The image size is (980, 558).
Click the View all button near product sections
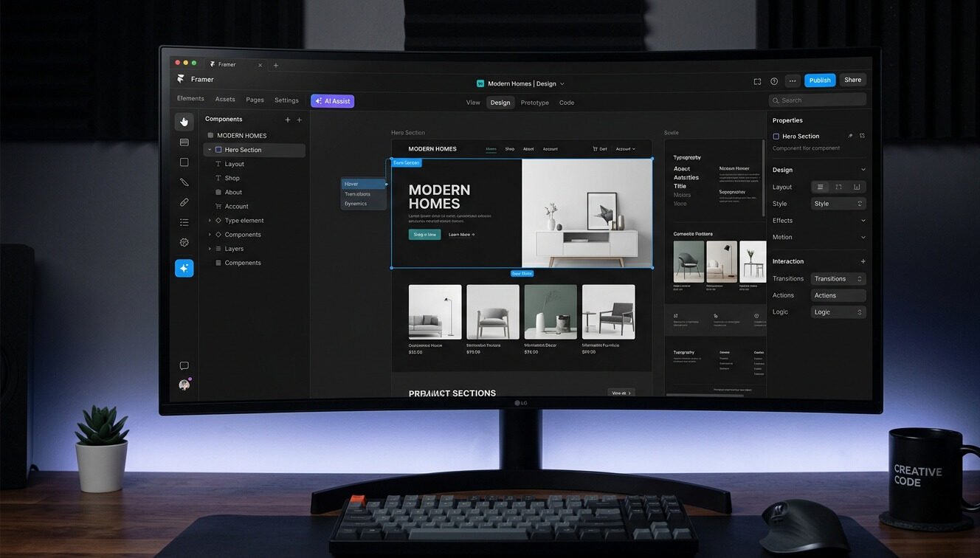tap(621, 393)
